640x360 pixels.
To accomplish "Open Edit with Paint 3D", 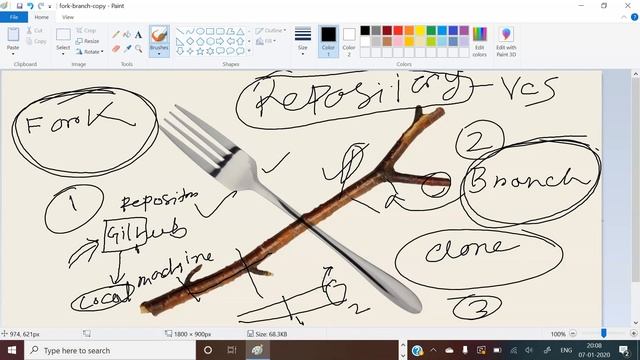I will 506,42.
